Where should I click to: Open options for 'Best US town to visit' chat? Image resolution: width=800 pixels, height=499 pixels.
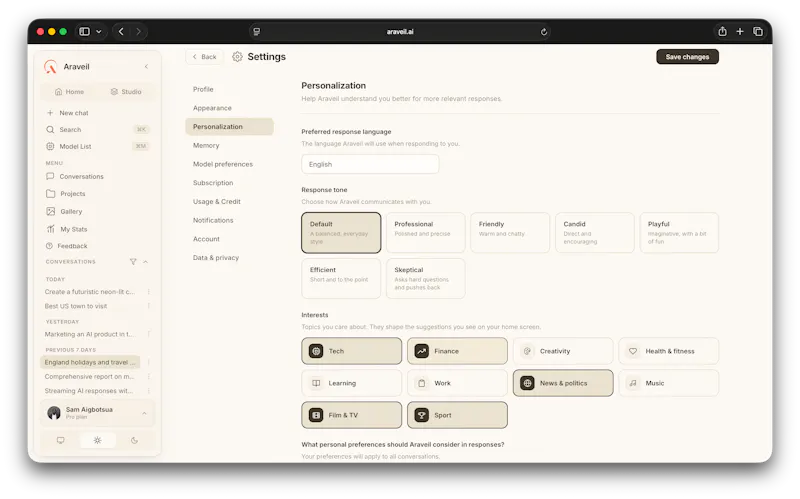pyautogui.click(x=148, y=306)
